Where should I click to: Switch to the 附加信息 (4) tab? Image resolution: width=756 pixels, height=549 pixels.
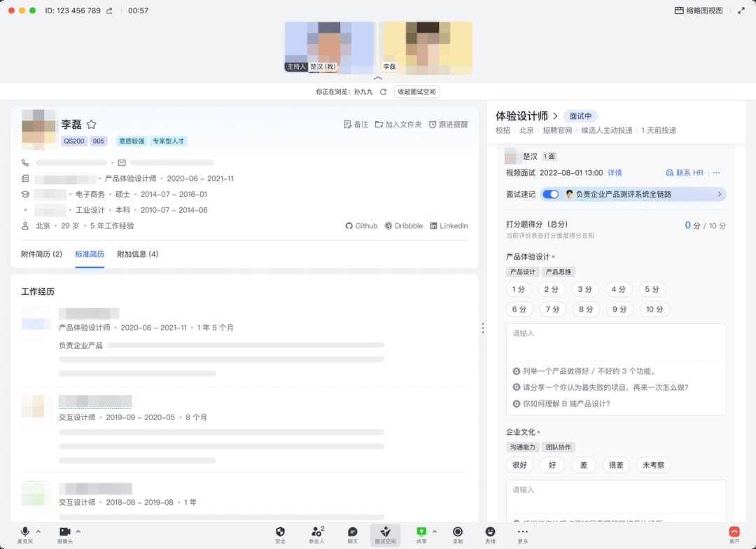[137, 254]
